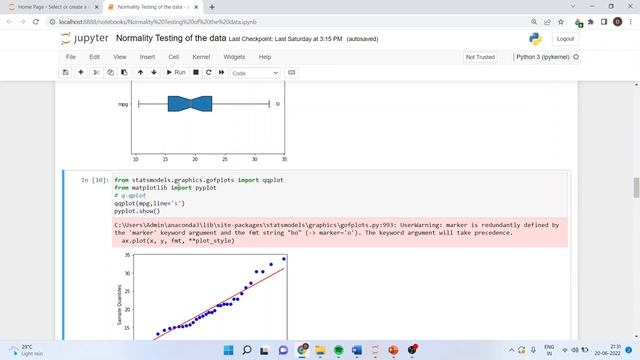This screenshot has height=360, width=640.
Task: Open the cell type Code dropdown
Action: (255, 73)
